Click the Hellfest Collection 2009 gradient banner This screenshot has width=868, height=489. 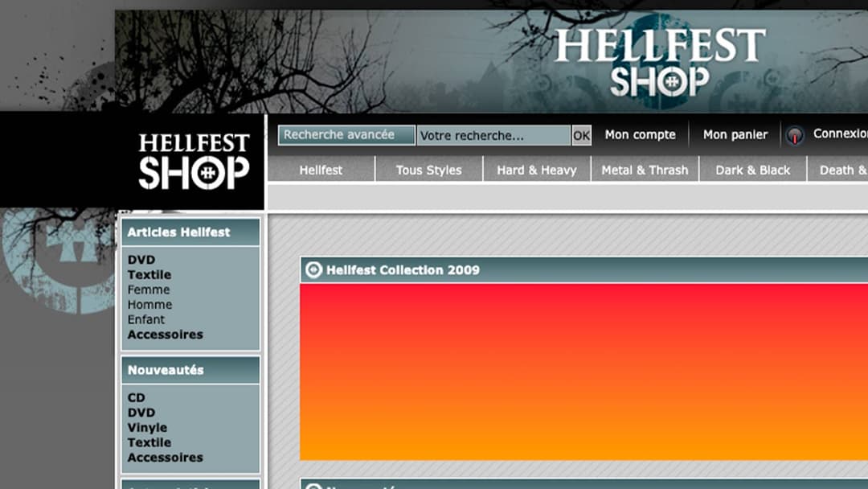583,372
